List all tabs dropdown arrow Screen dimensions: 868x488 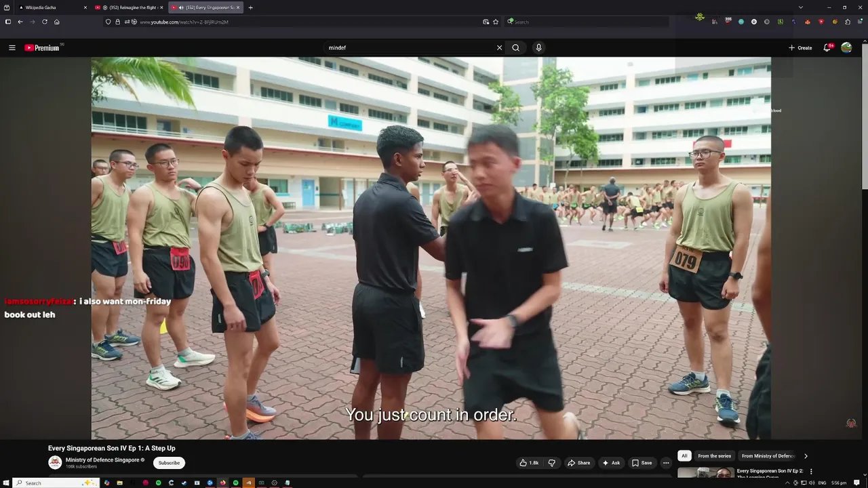click(800, 7)
